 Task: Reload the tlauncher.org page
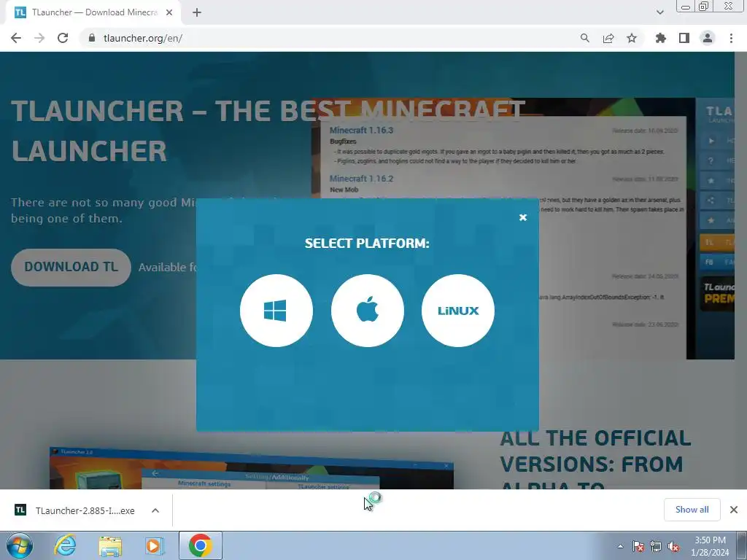[63, 38]
